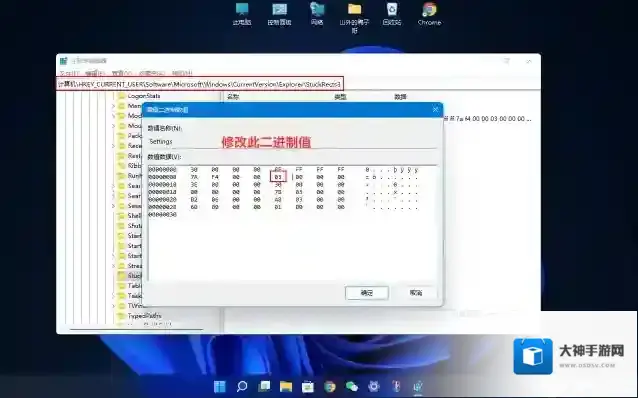
Task: Click offset 00000028 in the hex editor
Action: point(162,207)
